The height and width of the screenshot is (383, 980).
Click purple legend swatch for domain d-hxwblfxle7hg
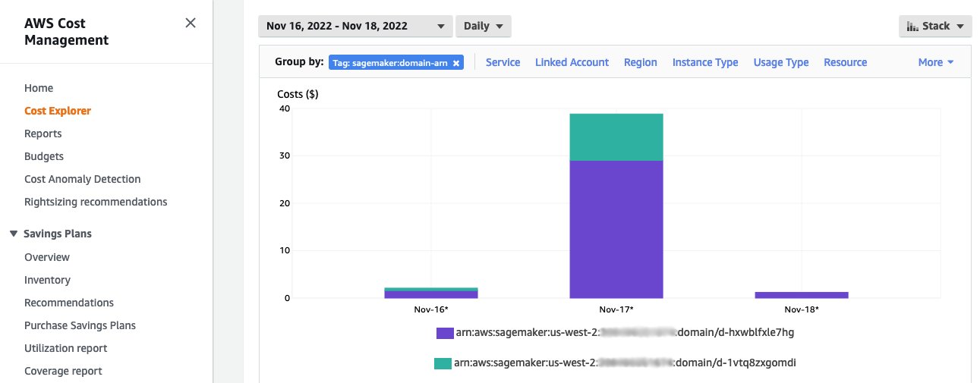point(445,333)
